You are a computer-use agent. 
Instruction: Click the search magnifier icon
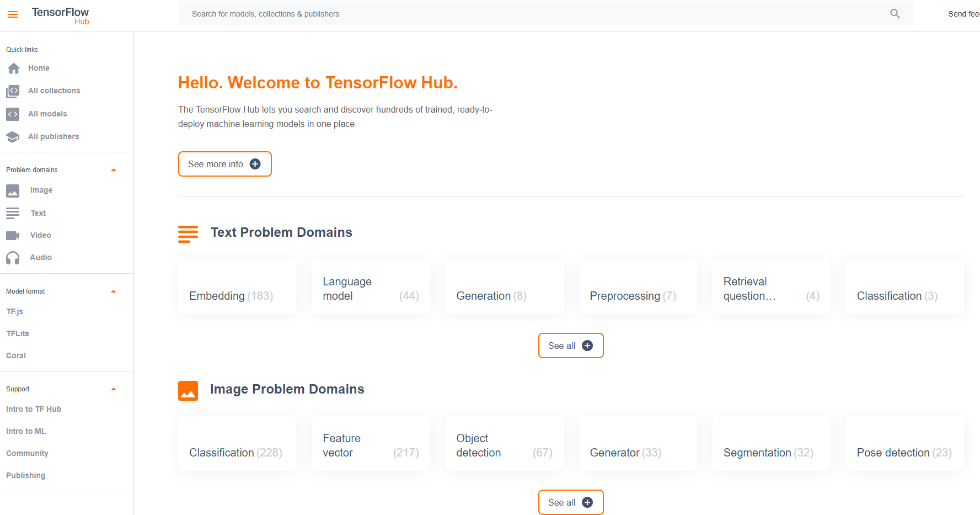(x=895, y=14)
